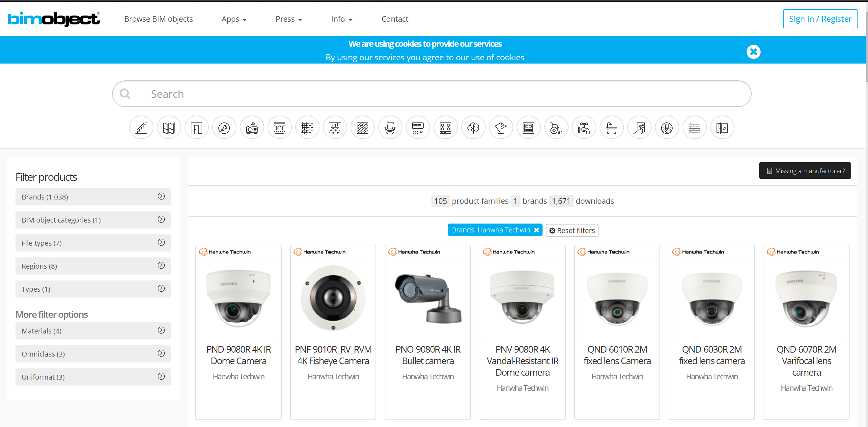Click the Reset filters button
The image size is (868, 427).
pyautogui.click(x=572, y=230)
